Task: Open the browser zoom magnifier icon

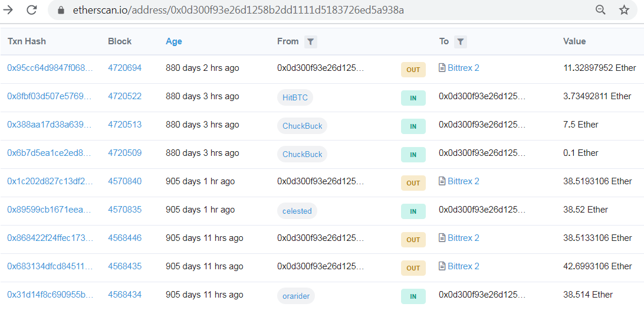Action: (600, 10)
